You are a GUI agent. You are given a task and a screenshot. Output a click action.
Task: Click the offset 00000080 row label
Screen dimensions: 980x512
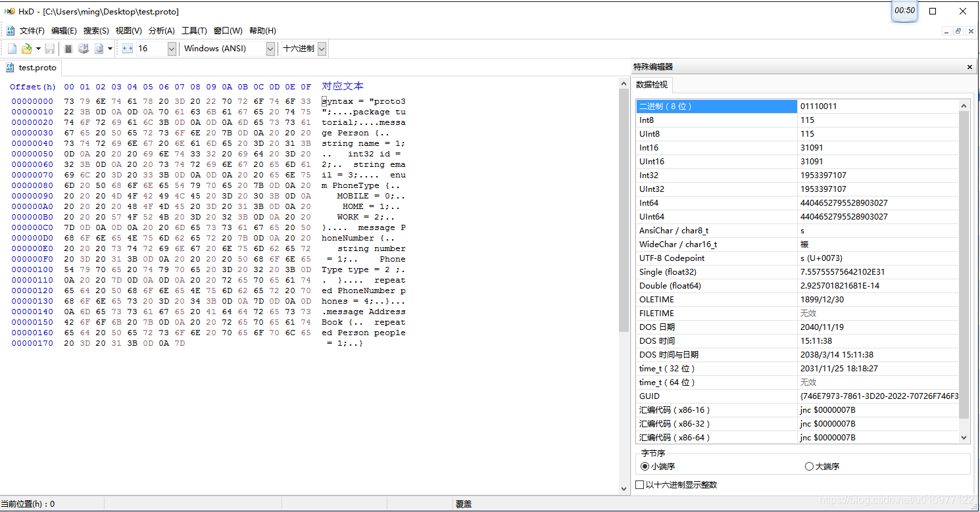point(32,185)
